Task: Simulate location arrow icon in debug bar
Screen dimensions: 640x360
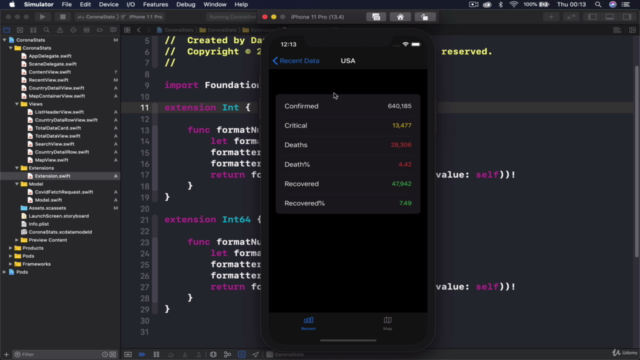Action: [x=256, y=355]
